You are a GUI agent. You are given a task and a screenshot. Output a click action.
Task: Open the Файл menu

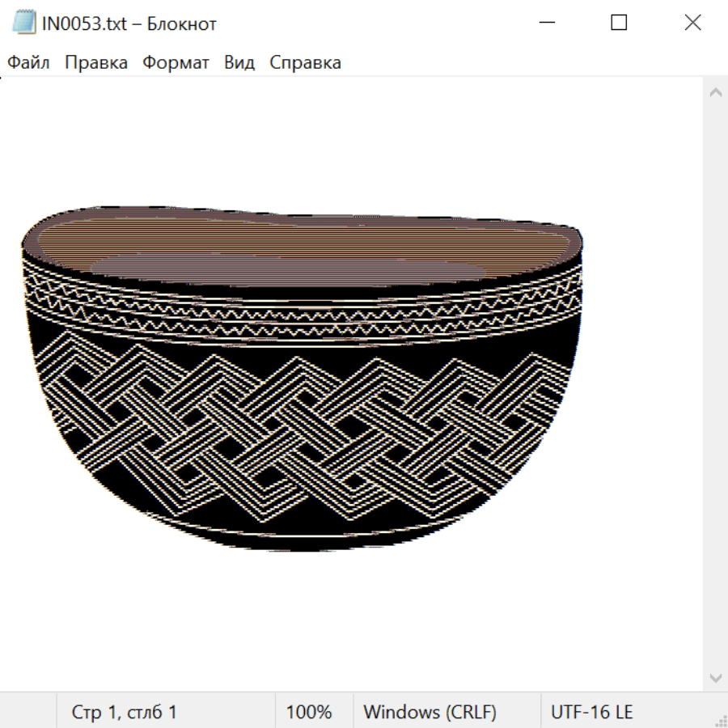coord(28,62)
